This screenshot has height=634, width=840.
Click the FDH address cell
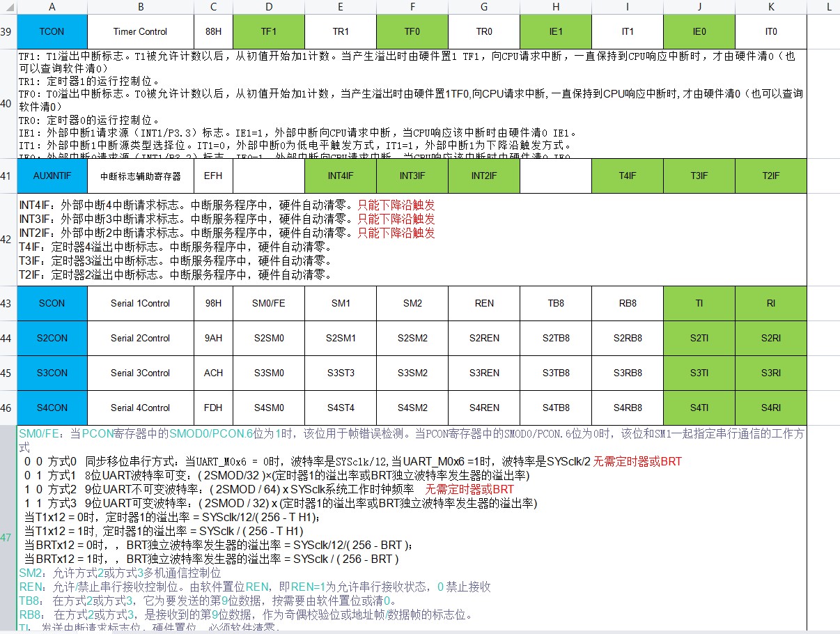click(213, 408)
